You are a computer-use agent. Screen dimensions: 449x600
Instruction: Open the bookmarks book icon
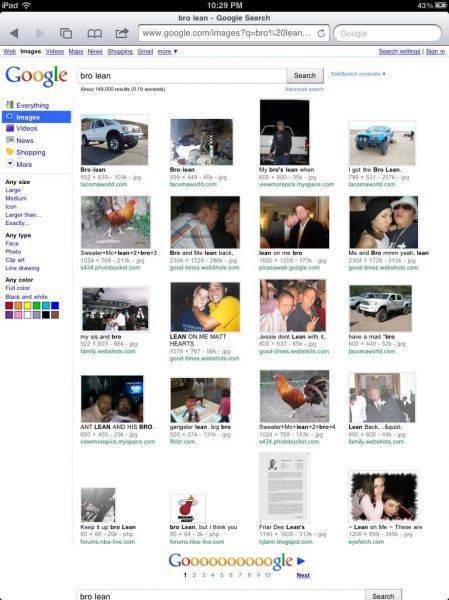coord(95,34)
